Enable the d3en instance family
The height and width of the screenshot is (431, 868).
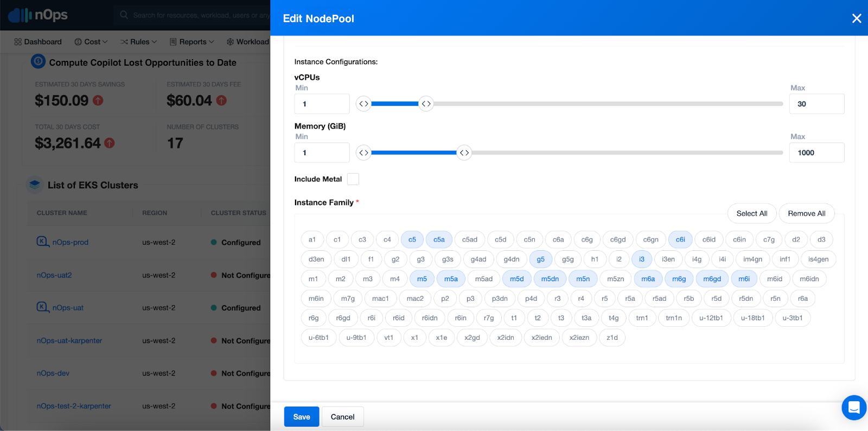point(316,259)
